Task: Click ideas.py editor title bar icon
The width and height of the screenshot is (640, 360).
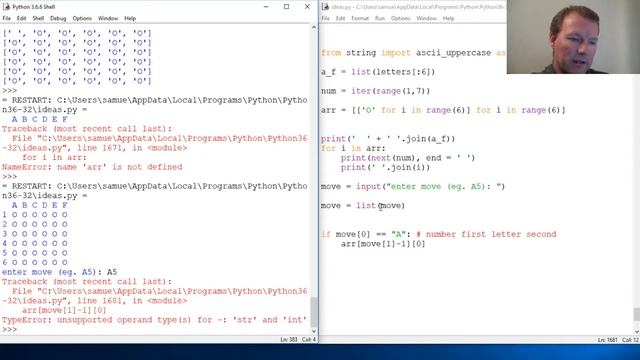Action: pyautogui.click(x=325, y=7)
